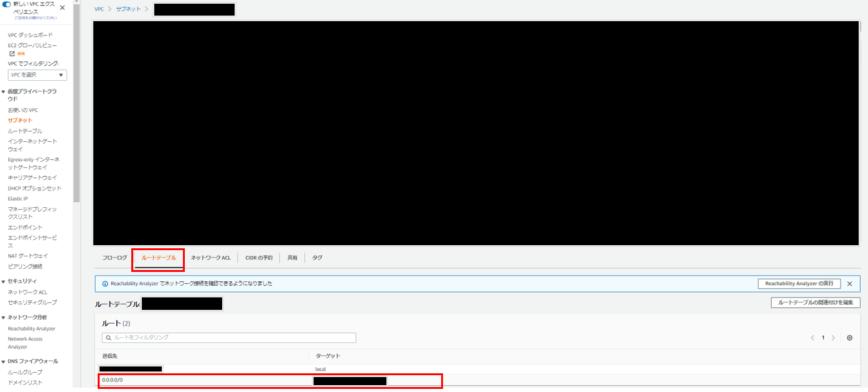
Task: Go to previous routes page
Action: (x=813, y=338)
